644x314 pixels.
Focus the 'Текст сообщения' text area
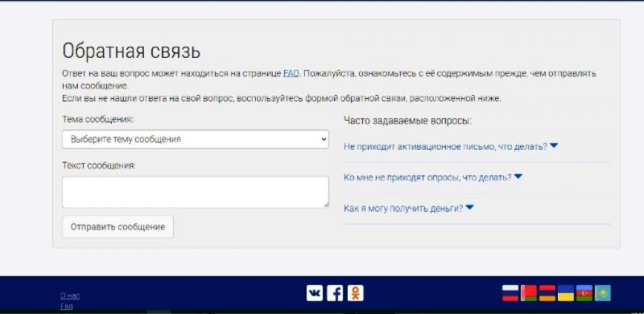pyautogui.click(x=196, y=192)
